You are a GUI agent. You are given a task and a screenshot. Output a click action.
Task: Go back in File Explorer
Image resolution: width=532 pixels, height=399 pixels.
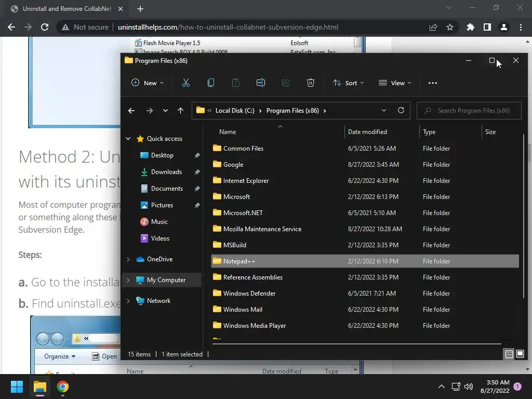[x=131, y=111]
